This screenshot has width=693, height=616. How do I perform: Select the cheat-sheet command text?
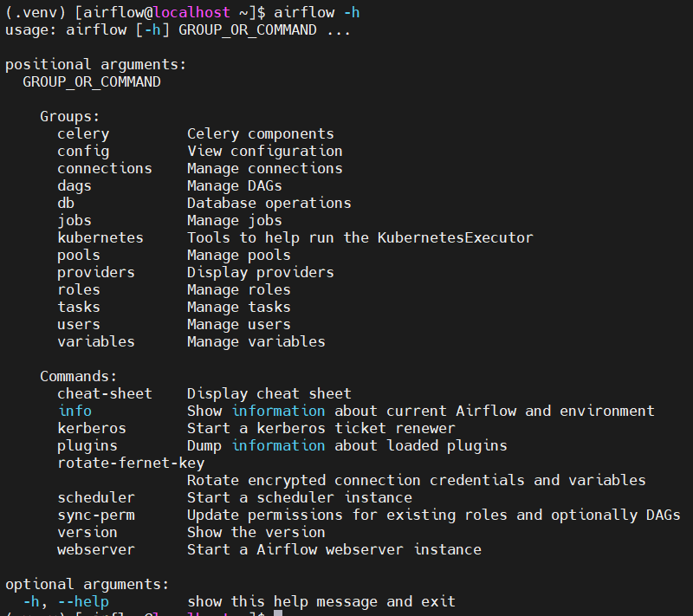click(x=104, y=393)
